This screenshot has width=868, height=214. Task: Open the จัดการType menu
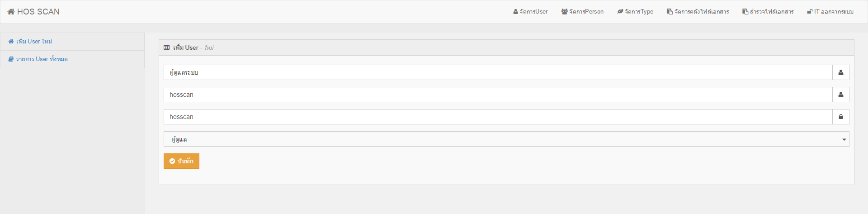coord(639,12)
